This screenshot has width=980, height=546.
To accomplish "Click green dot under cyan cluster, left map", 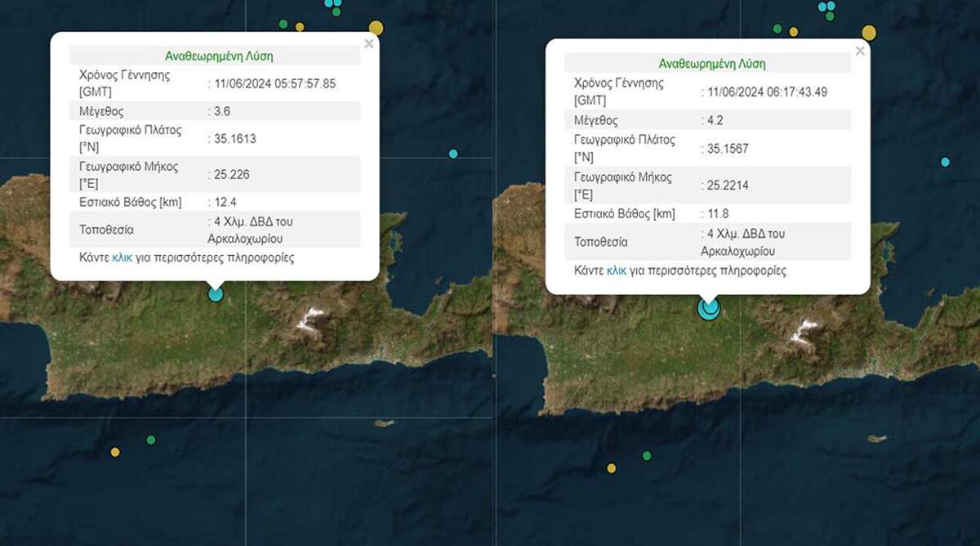I will [336, 11].
